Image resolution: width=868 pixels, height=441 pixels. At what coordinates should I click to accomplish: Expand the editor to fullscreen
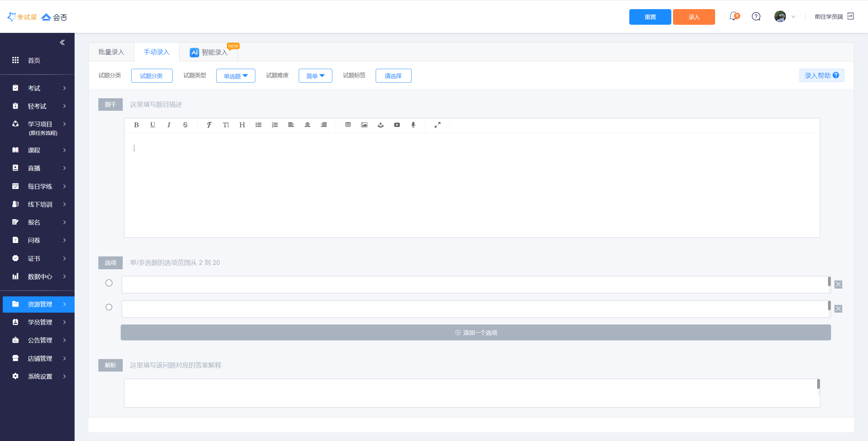pyautogui.click(x=437, y=125)
